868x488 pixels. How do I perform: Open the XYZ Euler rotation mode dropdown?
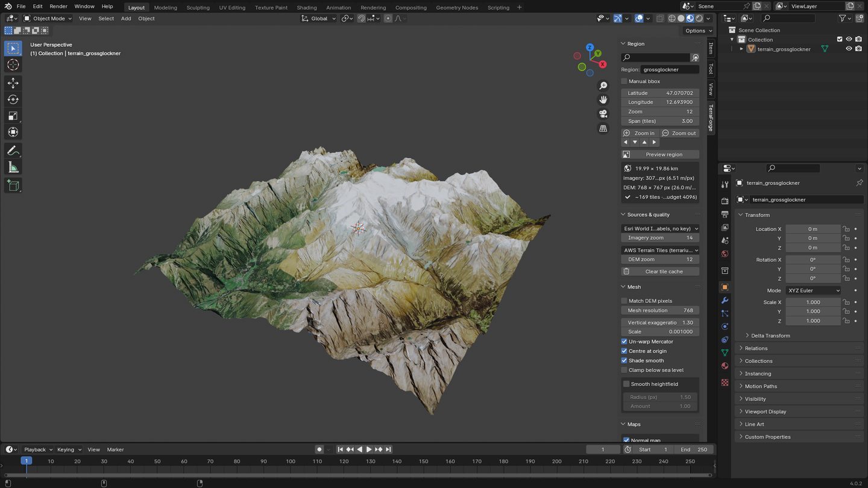813,290
